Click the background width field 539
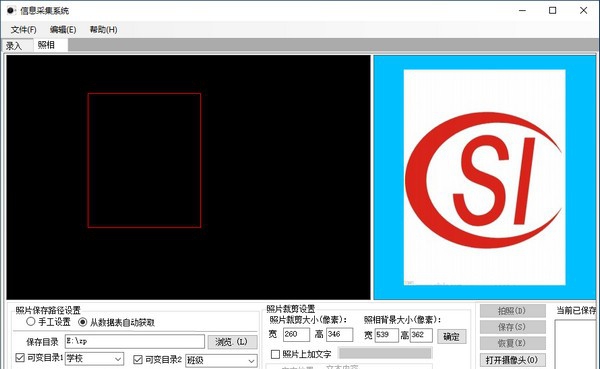The width and height of the screenshot is (600, 369). (386, 335)
